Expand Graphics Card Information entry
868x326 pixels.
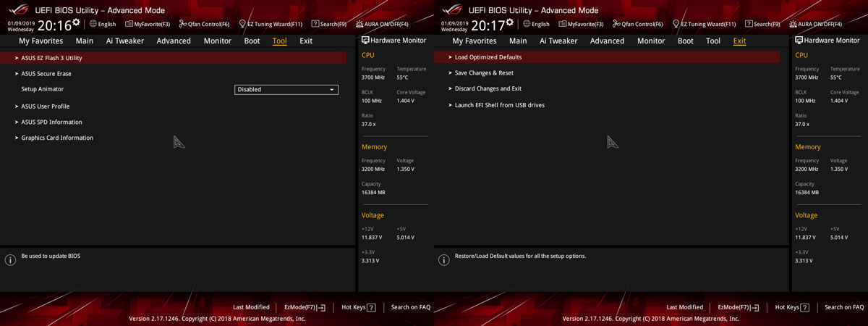point(57,138)
